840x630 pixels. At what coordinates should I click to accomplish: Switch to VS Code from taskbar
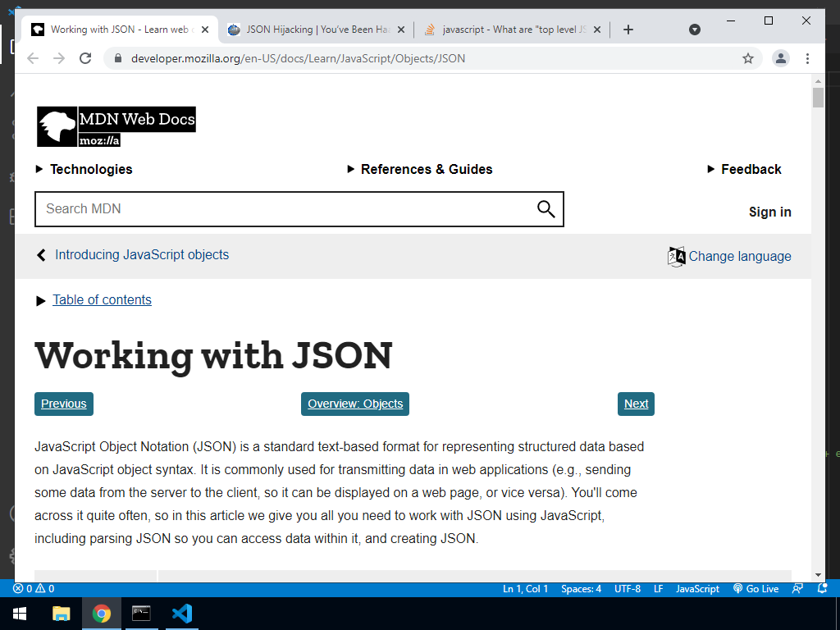[x=182, y=614]
